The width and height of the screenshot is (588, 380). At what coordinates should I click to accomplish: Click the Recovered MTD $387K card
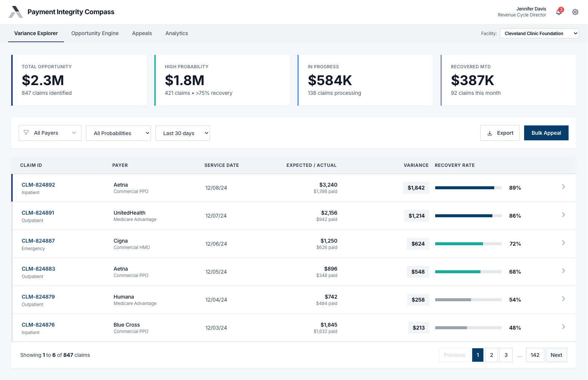(508, 80)
